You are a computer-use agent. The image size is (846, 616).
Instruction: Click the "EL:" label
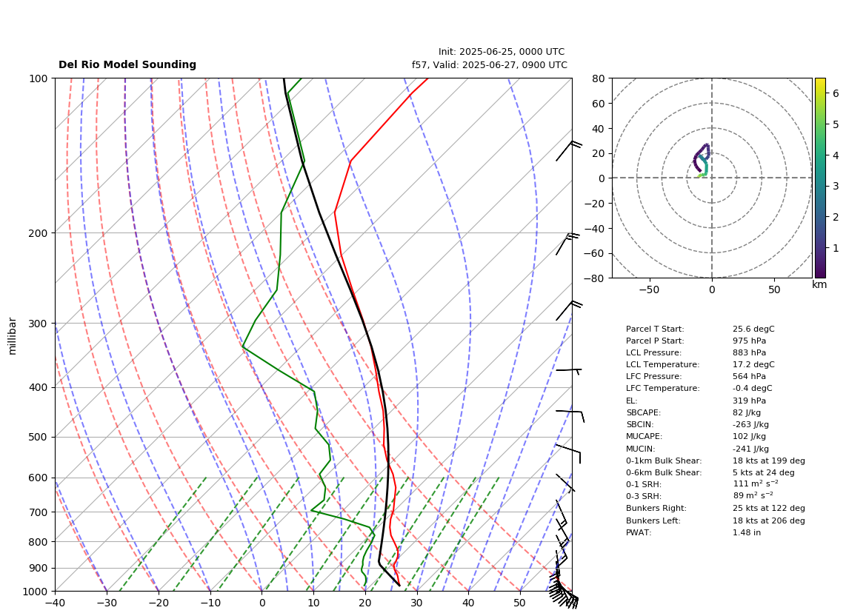[631, 401]
